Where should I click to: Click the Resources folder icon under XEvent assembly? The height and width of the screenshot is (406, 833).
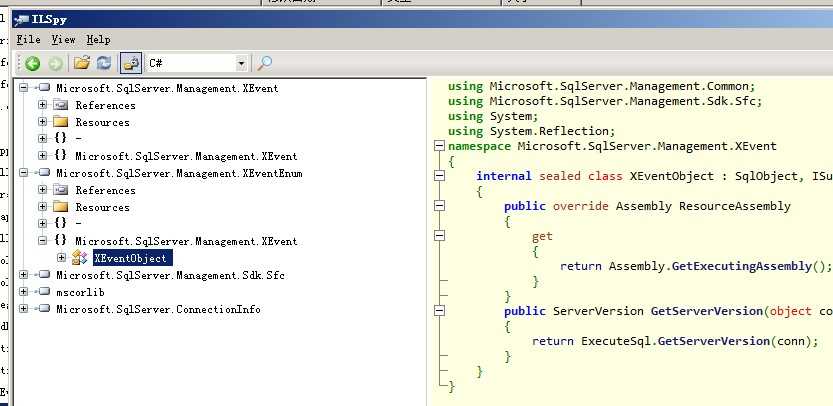click(61, 122)
